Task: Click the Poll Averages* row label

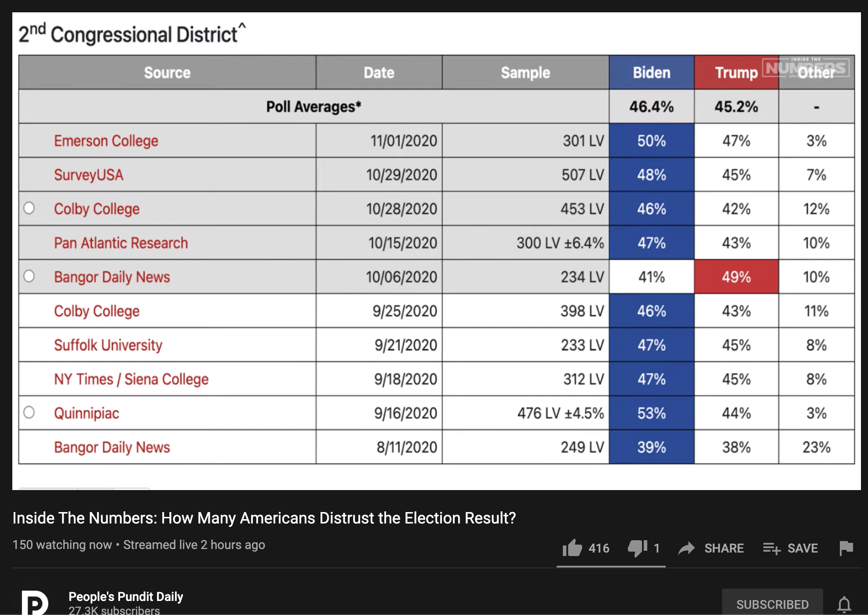Action: (x=314, y=106)
